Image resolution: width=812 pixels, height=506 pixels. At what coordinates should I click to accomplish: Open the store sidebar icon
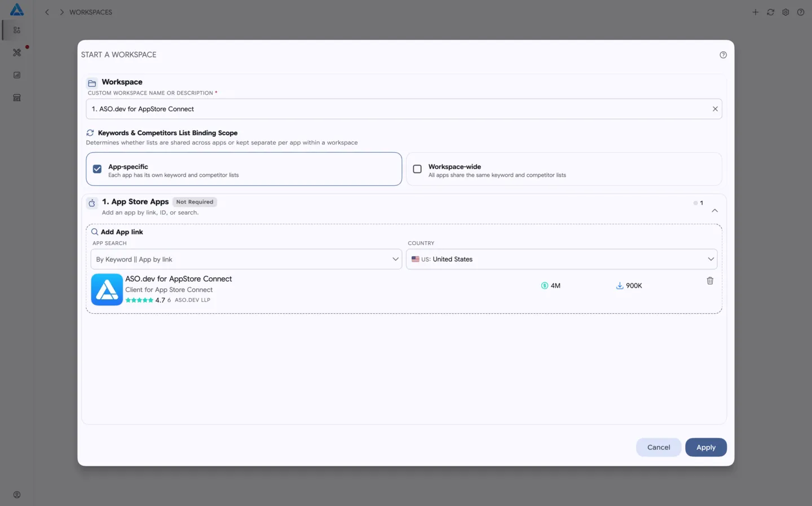point(17,97)
